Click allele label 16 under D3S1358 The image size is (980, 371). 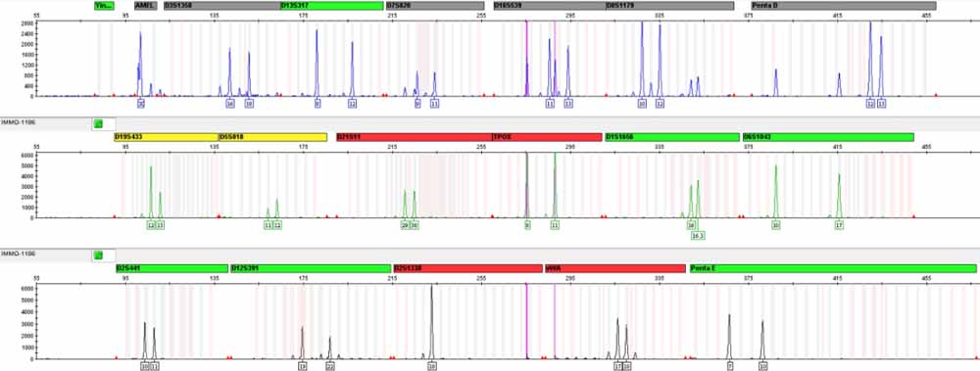tap(230, 103)
